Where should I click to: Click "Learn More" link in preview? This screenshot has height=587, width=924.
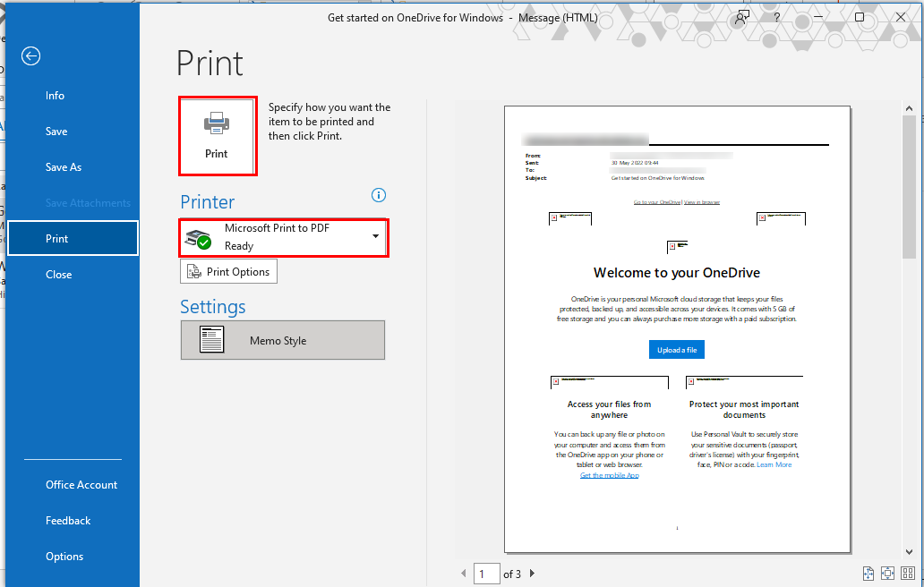coord(774,464)
